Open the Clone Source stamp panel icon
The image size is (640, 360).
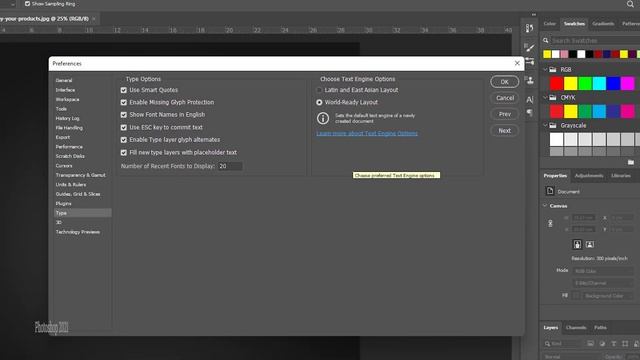[530, 80]
